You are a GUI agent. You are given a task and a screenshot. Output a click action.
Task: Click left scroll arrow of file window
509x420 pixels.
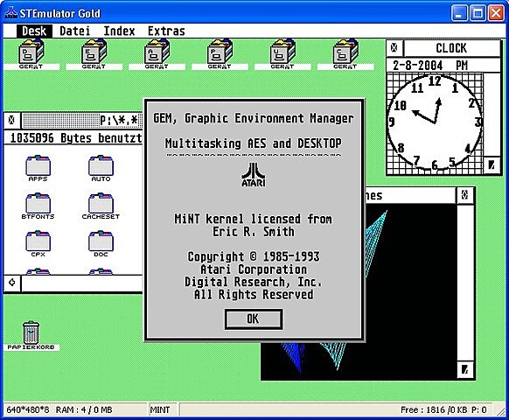(12, 283)
